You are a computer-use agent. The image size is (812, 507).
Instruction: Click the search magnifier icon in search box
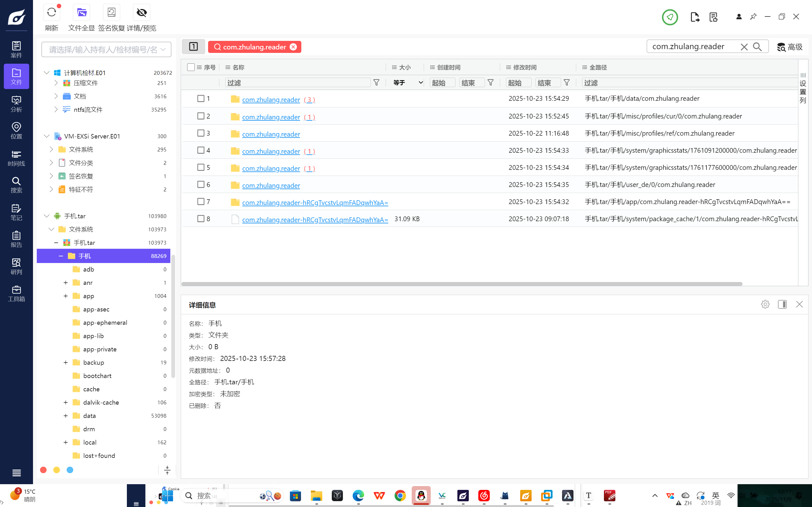(757, 47)
